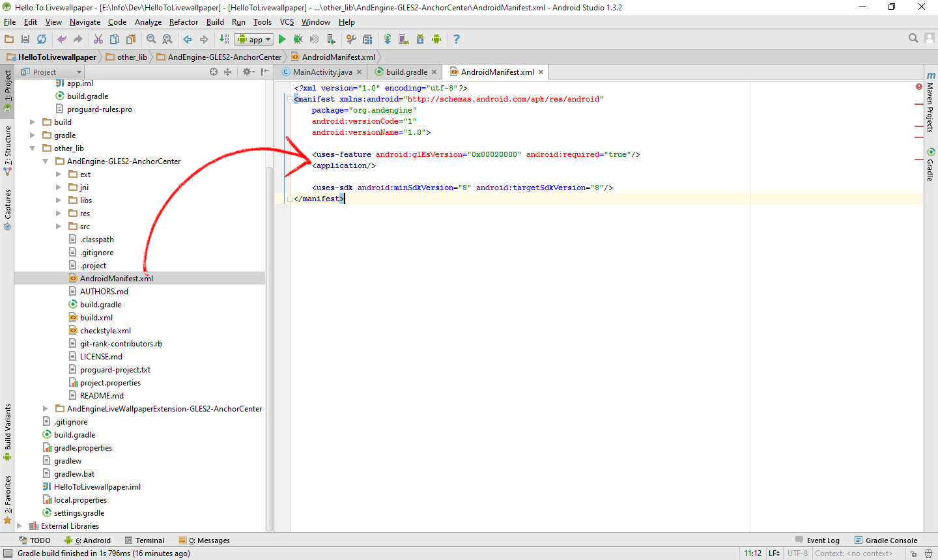This screenshot has height=560, width=938.
Task: Open the Android SDK Manager
Action: pyautogui.click(x=419, y=39)
